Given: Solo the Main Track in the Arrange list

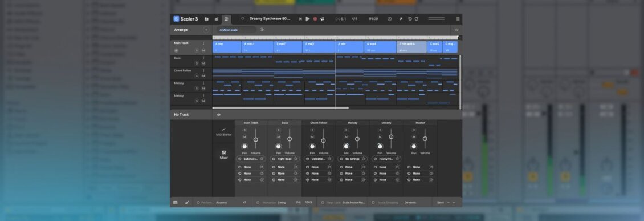Looking at the screenshot, I should tap(197, 51).
